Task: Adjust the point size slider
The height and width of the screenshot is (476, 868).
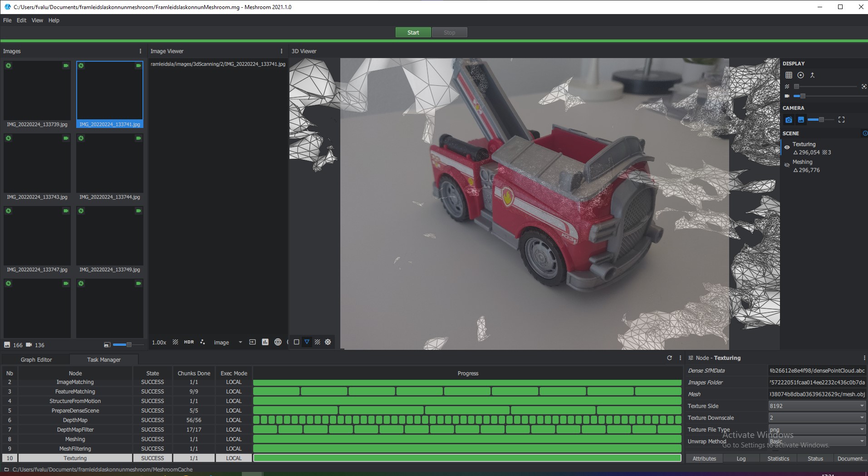Action: (x=825, y=86)
